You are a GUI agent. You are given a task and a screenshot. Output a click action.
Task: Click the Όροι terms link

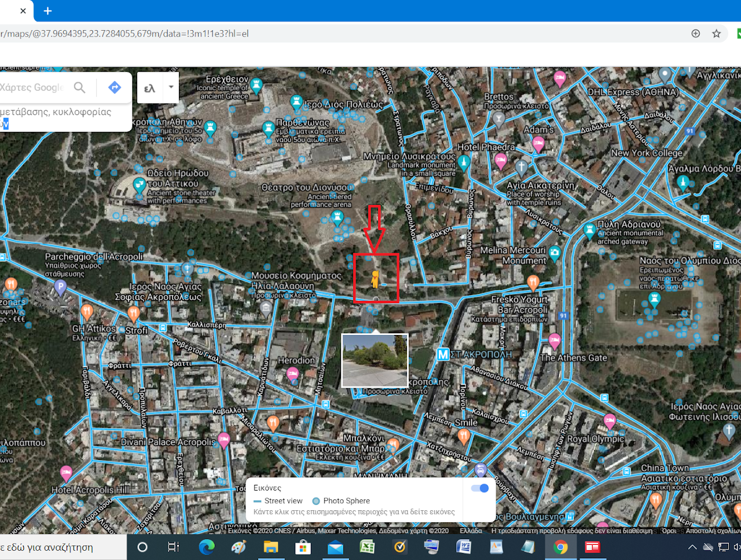[669, 530]
